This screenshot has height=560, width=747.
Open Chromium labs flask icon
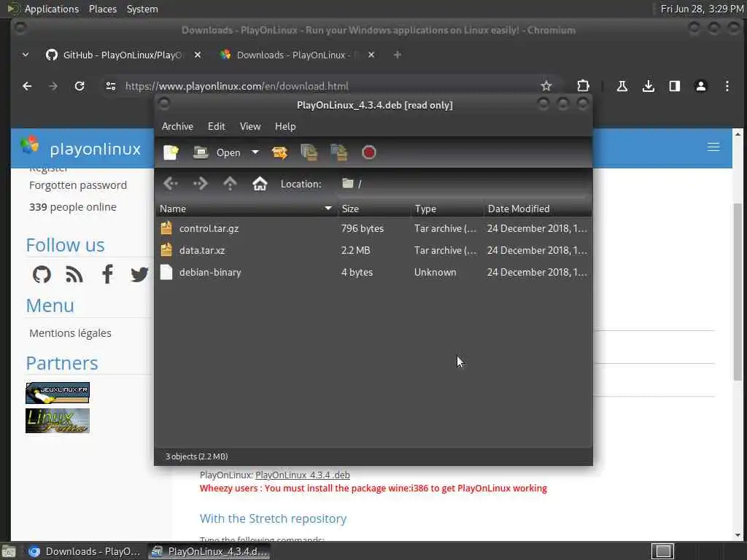tap(622, 86)
